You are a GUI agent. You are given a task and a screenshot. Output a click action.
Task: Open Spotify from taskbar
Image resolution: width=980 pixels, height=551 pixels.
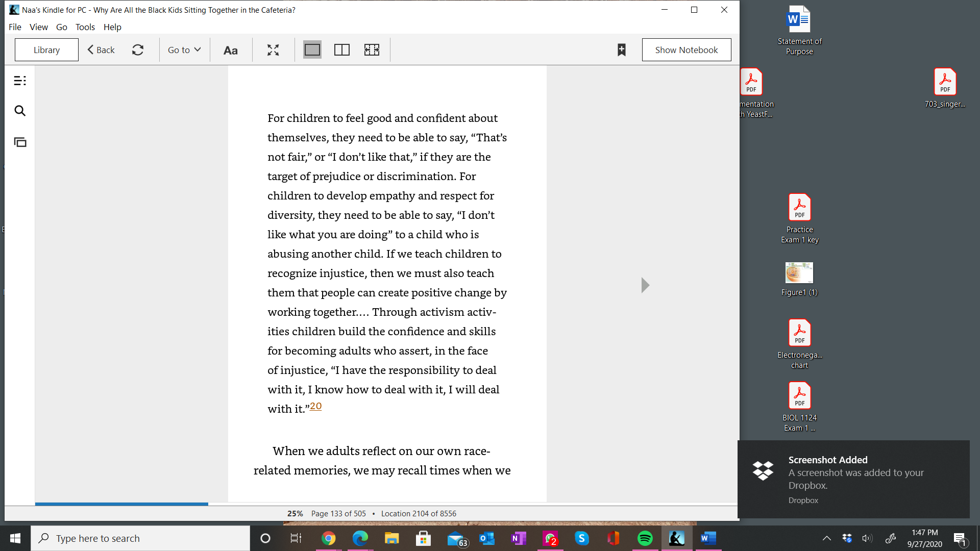(645, 538)
